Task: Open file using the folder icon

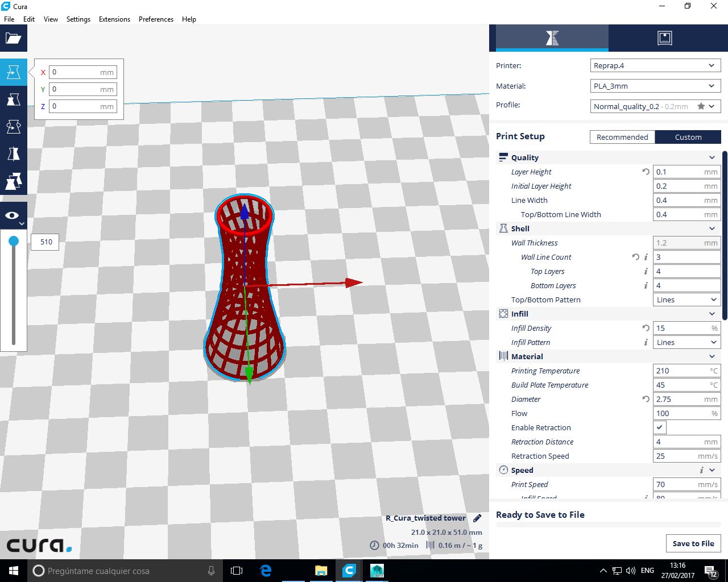Action: click(13, 39)
